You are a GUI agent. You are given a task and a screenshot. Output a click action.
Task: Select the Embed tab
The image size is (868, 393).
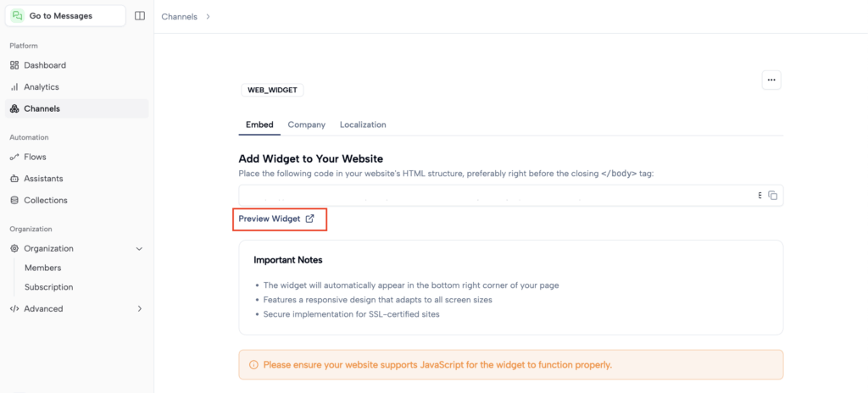tap(259, 125)
